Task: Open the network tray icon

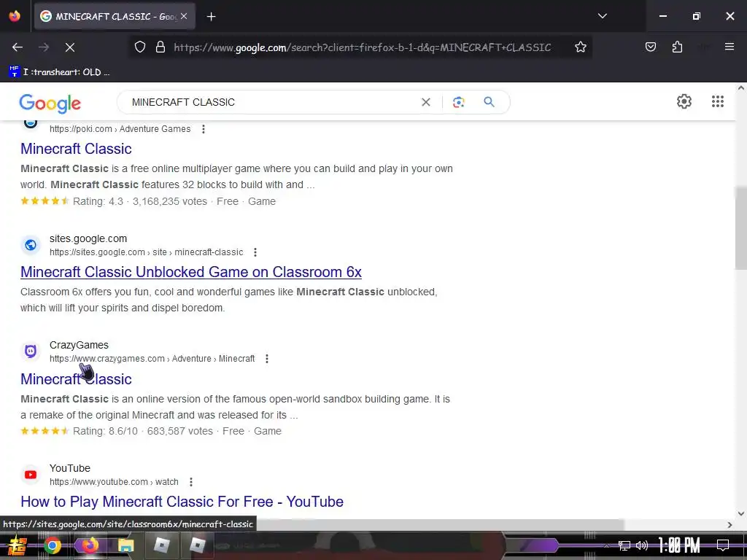Action: [624, 545]
